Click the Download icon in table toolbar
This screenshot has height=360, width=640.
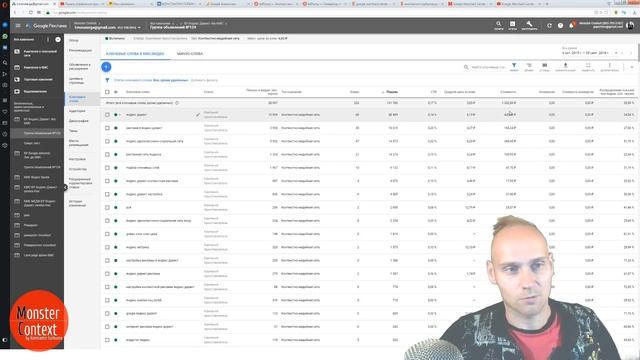point(565,67)
